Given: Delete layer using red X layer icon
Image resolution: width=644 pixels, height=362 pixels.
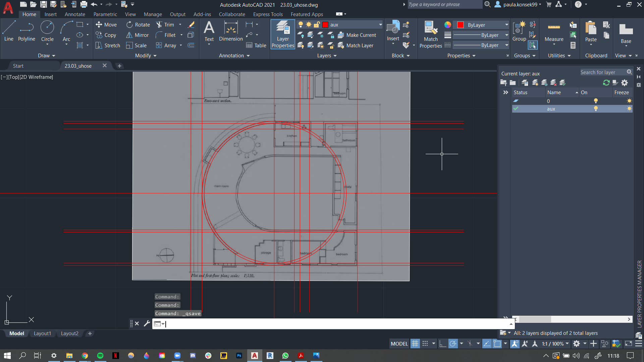Looking at the screenshot, I should pos(553,82).
